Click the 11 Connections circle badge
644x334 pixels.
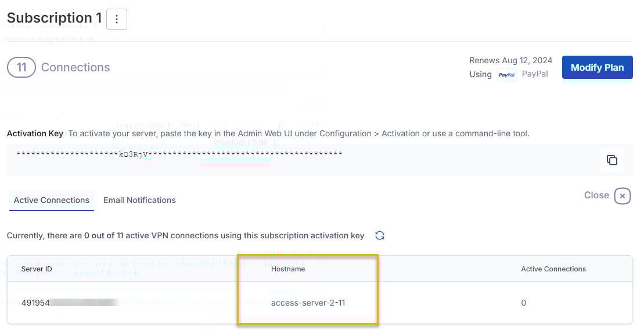tap(21, 67)
